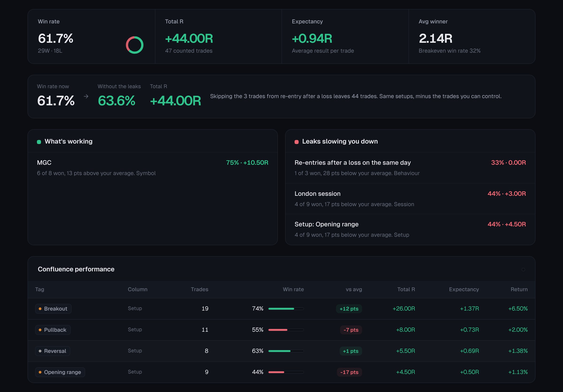Click the Opening range win rate bar
Image resolution: width=563 pixels, height=392 pixels.
coord(286,372)
